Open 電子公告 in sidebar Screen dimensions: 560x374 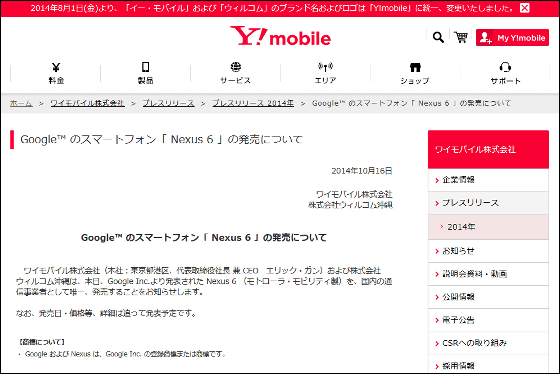488,320
